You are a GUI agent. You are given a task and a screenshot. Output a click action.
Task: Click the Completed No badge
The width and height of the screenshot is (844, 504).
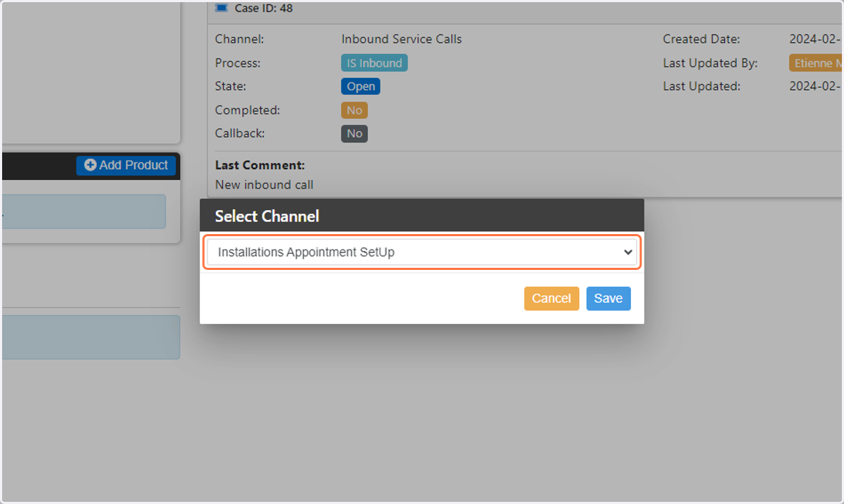coord(354,110)
